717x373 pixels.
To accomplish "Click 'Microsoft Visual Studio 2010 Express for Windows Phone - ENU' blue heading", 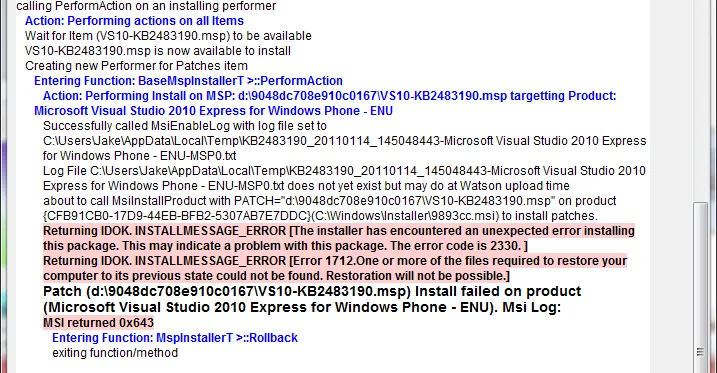I will 213,111.
